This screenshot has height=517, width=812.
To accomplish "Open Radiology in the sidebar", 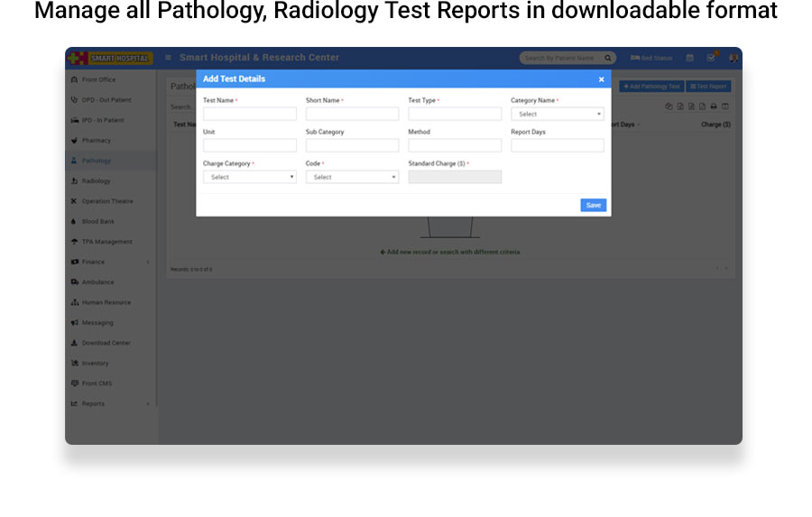I will click(97, 181).
